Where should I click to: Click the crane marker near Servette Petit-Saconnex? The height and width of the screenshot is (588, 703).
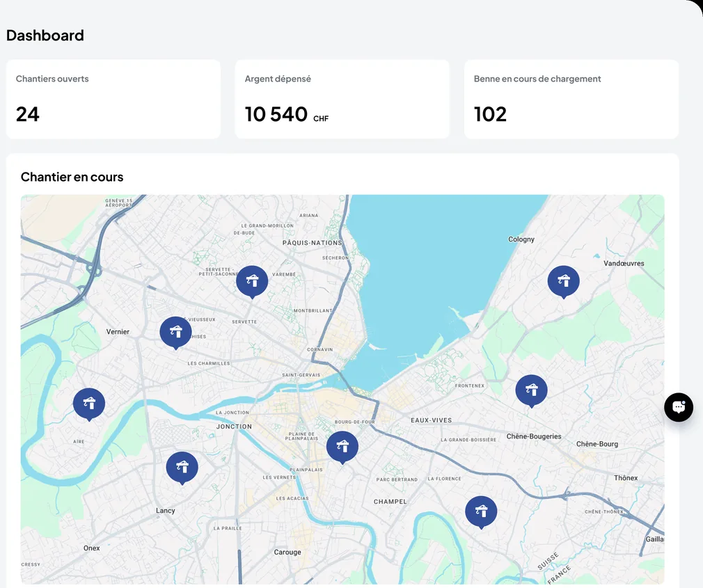coord(252,281)
